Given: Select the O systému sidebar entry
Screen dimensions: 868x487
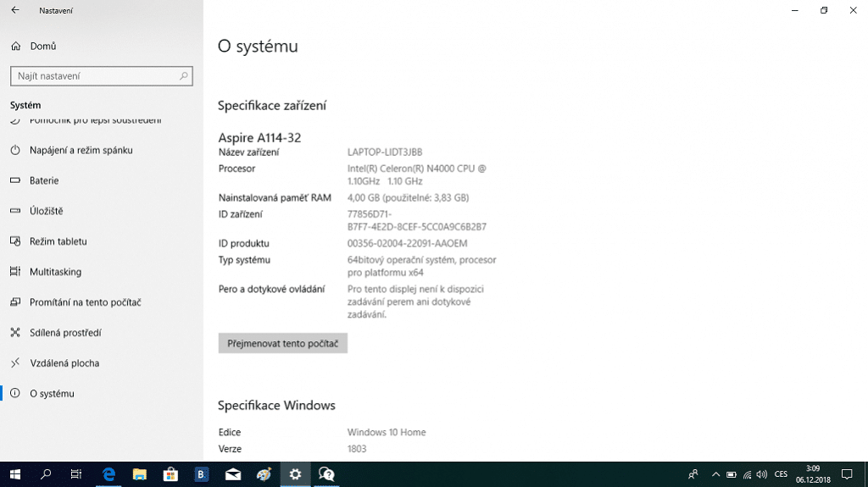Looking at the screenshot, I should coord(52,394).
